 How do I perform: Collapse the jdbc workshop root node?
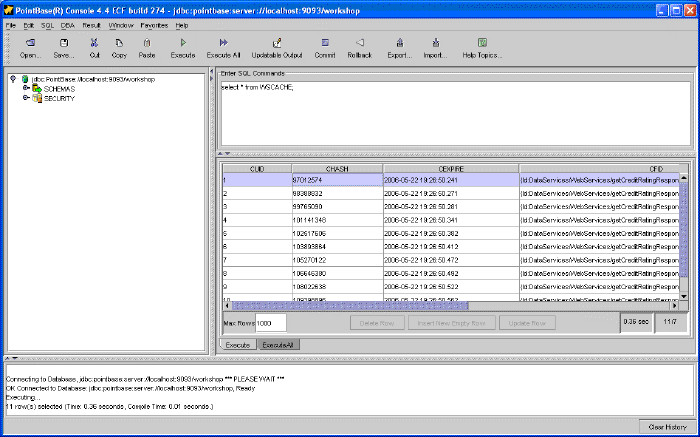tap(13, 79)
